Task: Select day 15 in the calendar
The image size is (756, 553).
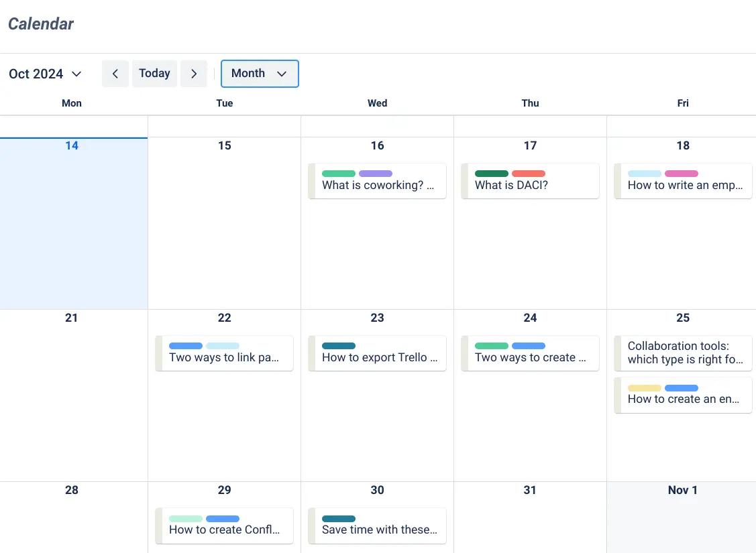Action: (x=224, y=223)
